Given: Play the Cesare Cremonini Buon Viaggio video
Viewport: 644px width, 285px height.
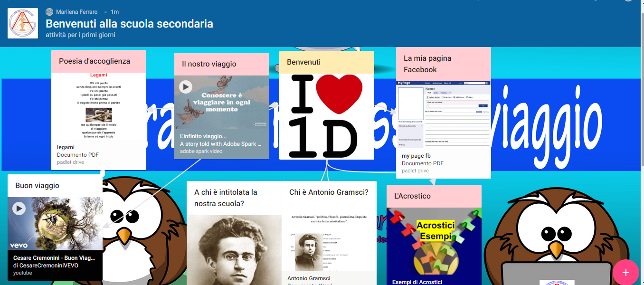Looking at the screenshot, I should (19, 209).
